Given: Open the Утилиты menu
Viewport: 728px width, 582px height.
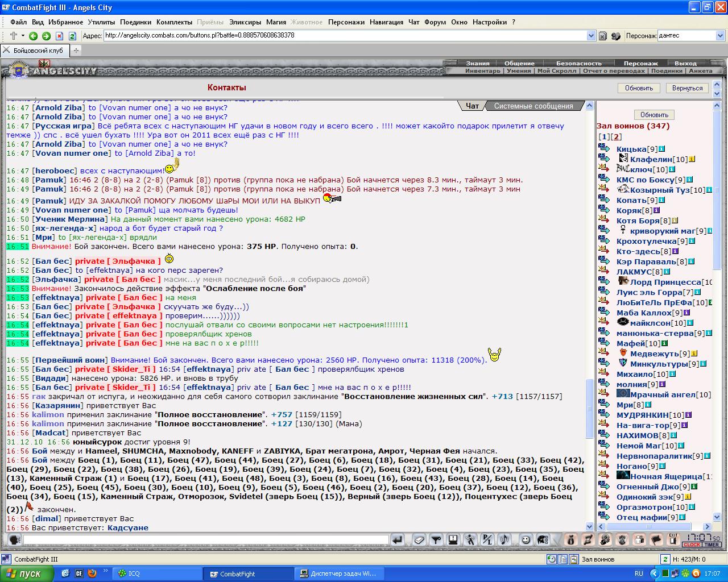Looking at the screenshot, I should click(101, 22).
